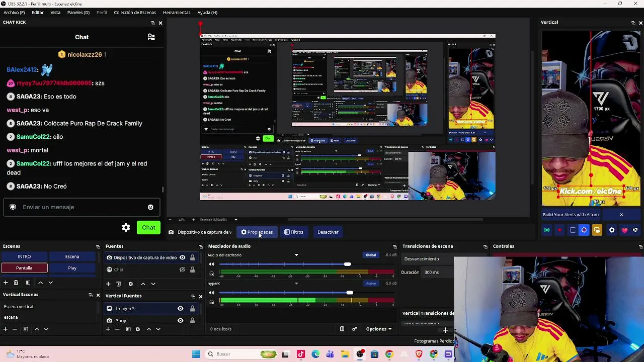Add a source in Vertical Fuentes panel
The height and width of the screenshot is (362, 644).
[108, 329]
